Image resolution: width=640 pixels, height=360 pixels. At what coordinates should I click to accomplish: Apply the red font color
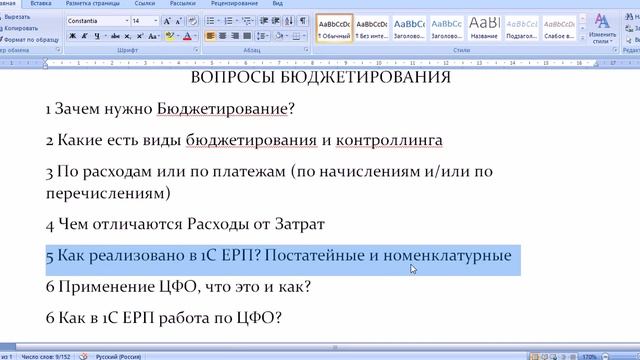[x=187, y=36]
